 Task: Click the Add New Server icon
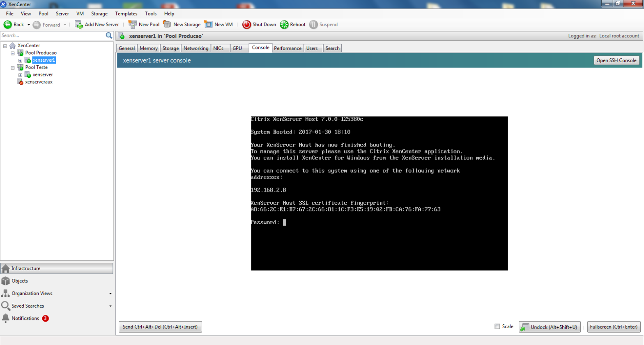79,25
